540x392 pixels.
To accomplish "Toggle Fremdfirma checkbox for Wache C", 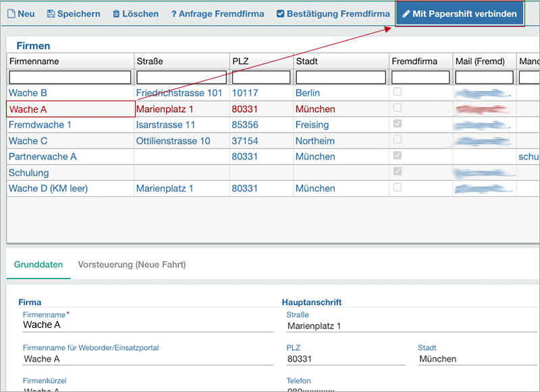I will (x=398, y=140).
